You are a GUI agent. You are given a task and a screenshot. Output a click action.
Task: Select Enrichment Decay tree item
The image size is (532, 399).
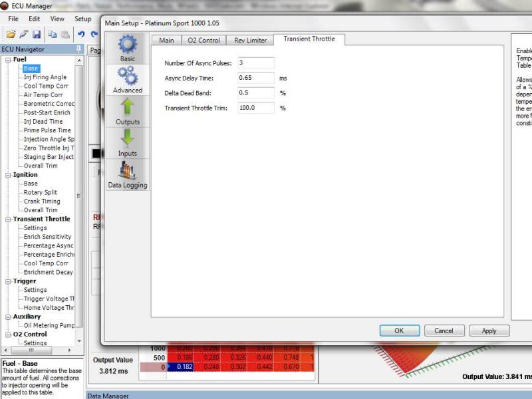[48, 272]
